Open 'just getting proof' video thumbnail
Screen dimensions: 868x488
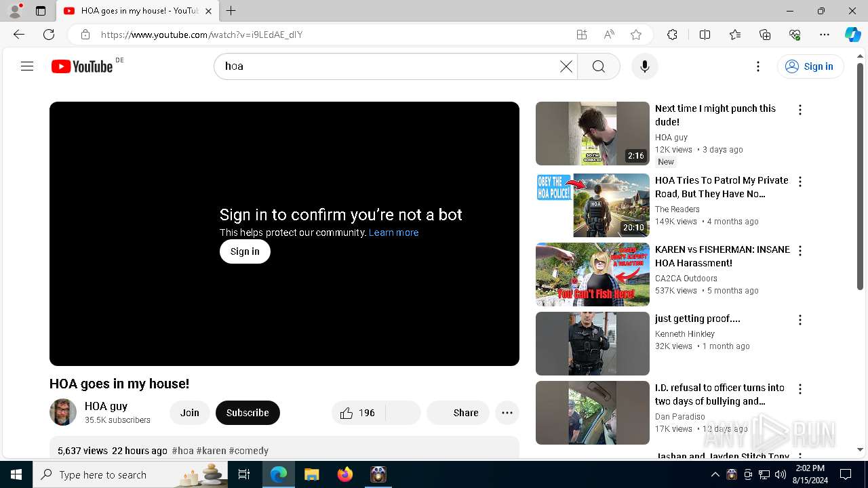coord(593,344)
